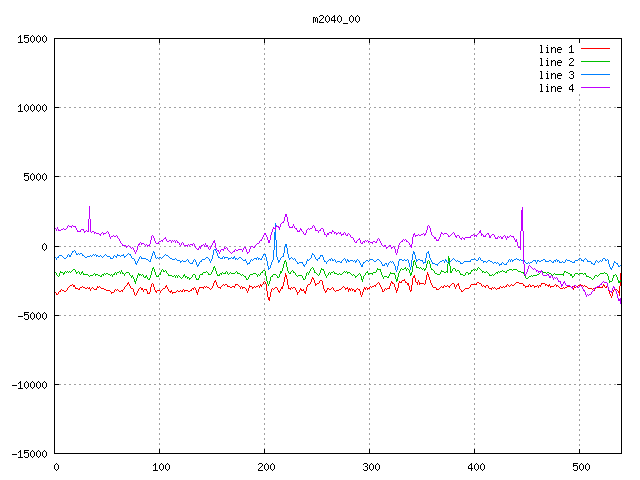Click the y-axis label 10000
Screen dimensions: 640x480
(32, 108)
